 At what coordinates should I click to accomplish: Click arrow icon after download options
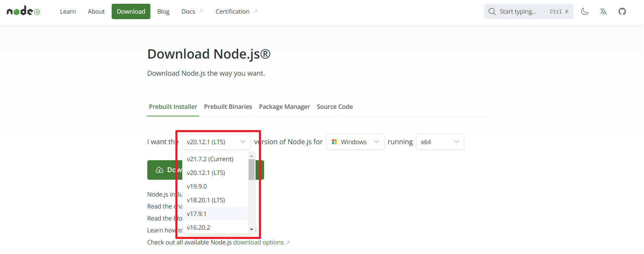click(288, 242)
